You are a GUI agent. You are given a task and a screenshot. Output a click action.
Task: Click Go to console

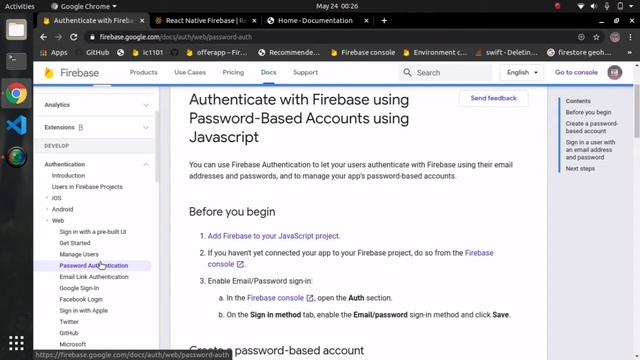[x=576, y=72]
